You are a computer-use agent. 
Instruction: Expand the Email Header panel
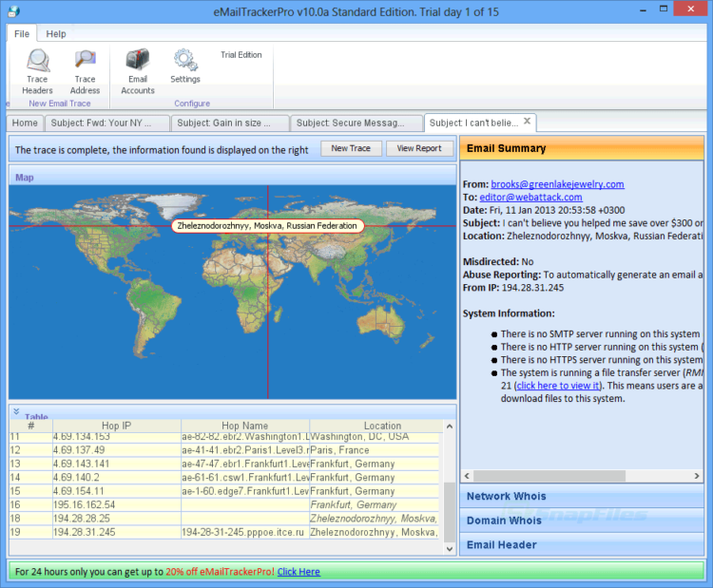pos(582,544)
